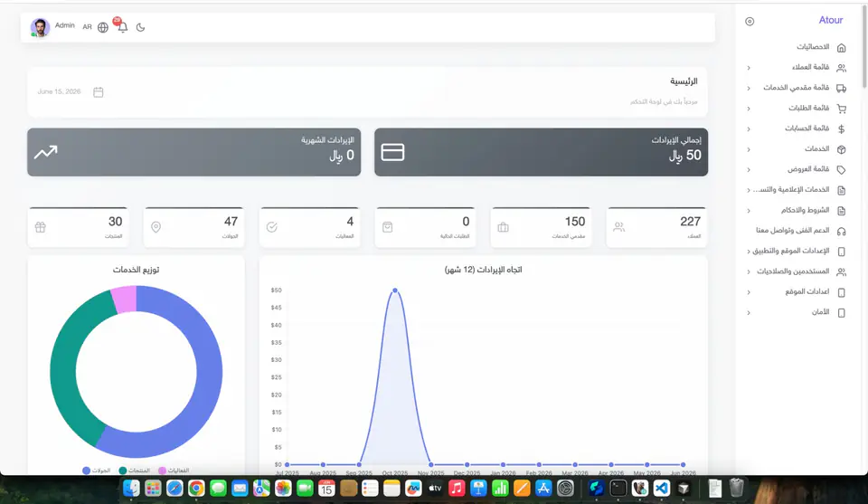Open the Music app from the dock
The width and height of the screenshot is (868, 504).
[x=456, y=488]
